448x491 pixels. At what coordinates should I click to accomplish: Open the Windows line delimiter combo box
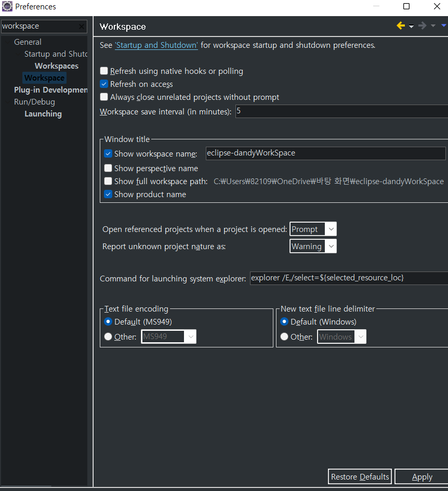(341, 337)
